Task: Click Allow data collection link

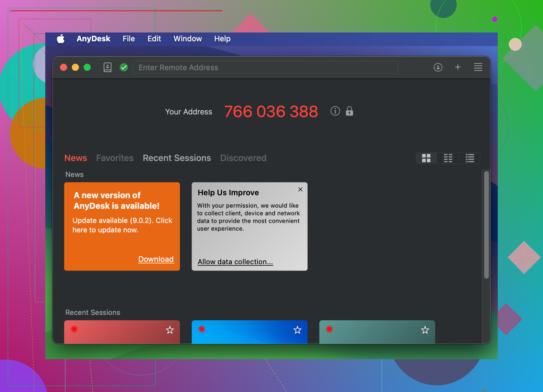Action: click(x=235, y=262)
